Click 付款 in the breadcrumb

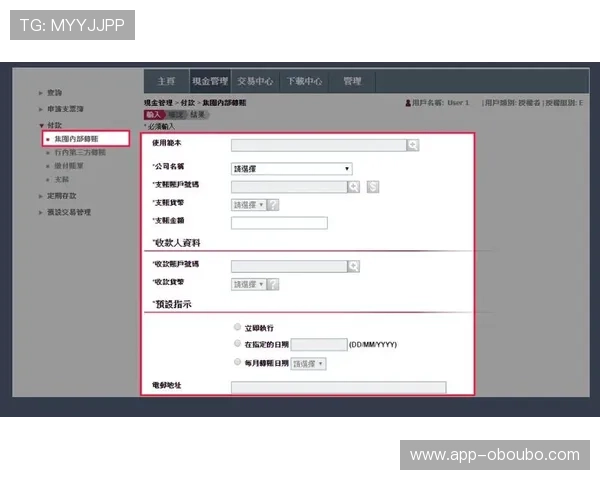tap(188, 103)
